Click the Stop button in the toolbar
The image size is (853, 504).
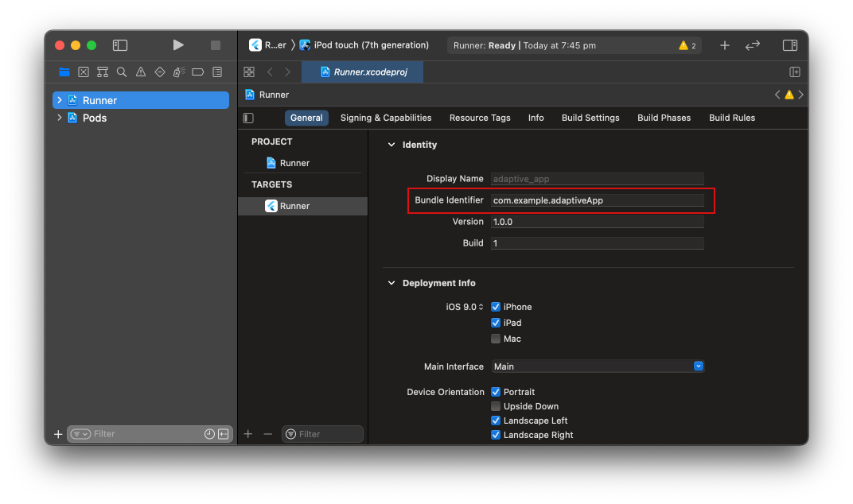pos(215,45)
